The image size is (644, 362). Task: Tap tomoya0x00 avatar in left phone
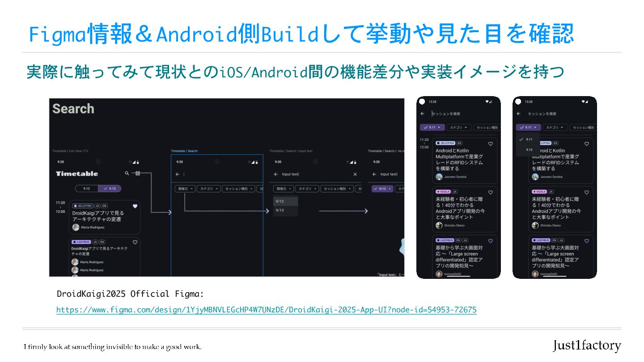[x=439, y=274]
